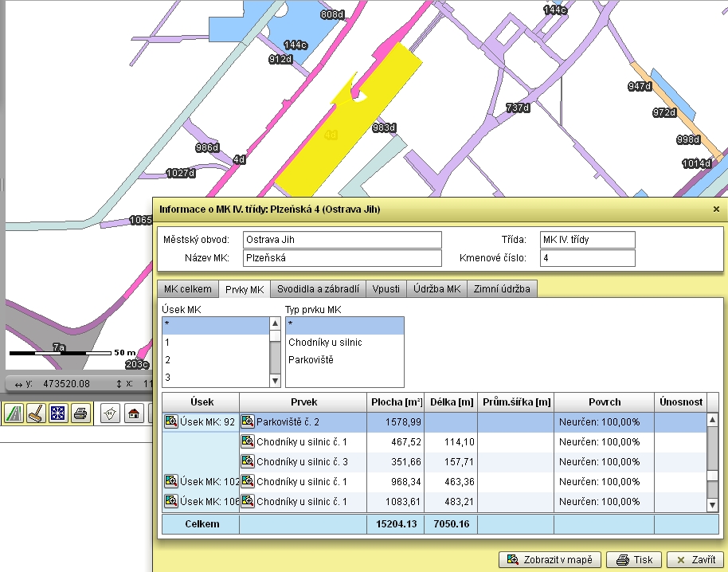Click the printer icon in the yellow toolbar
Viewport: 728px width, 572px height.
tap(80, 413)
